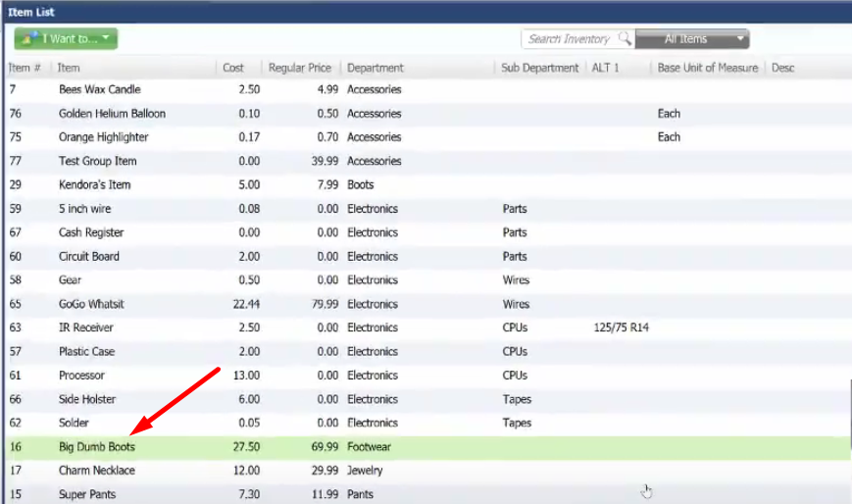
Task: Click the 125/75 R14 ALT 1 value
Action: point(621,328)
